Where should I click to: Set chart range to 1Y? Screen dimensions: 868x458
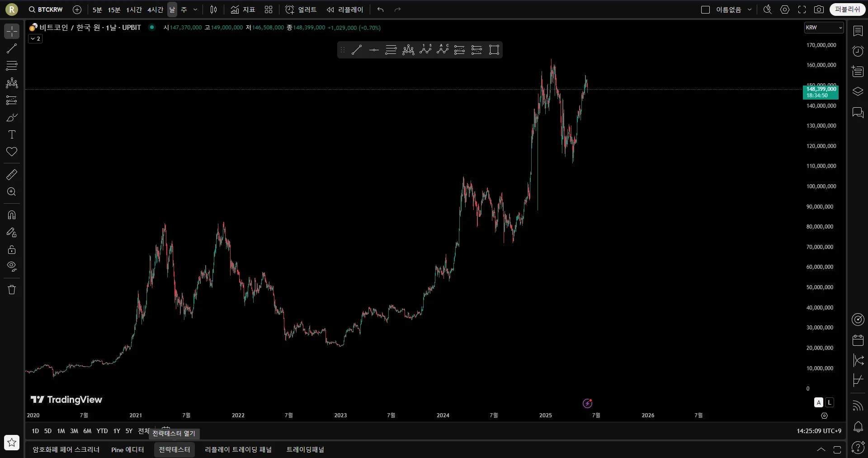pyautogui.click(x=117, y=431)
